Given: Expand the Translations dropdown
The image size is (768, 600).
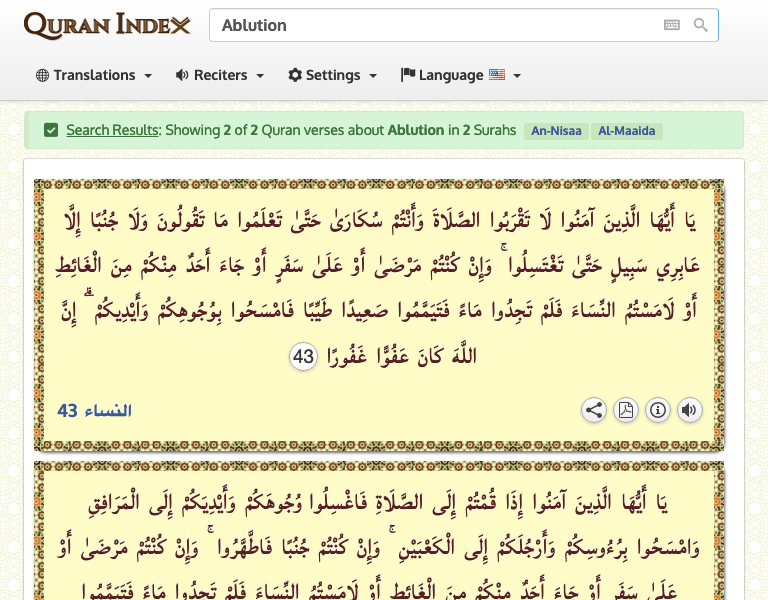Looking at the screenshot, I should pyautogui.click(x=94, y=75).
